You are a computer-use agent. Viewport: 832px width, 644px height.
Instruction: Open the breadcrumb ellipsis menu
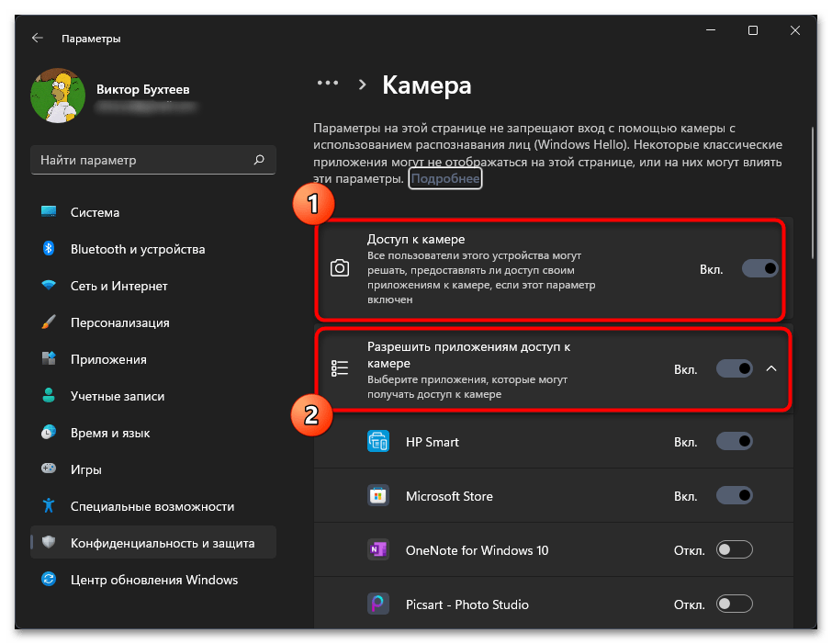pyautogui.click(x=328, y=83)
